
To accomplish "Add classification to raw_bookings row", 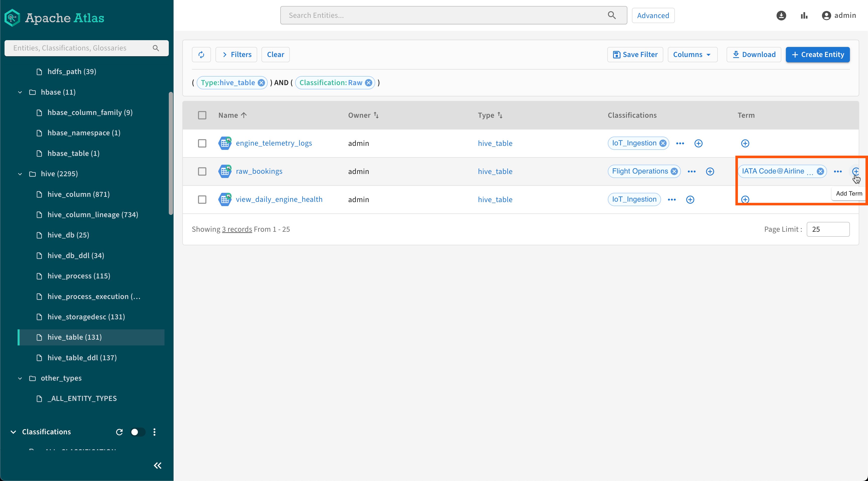I will tap(710, 171).
